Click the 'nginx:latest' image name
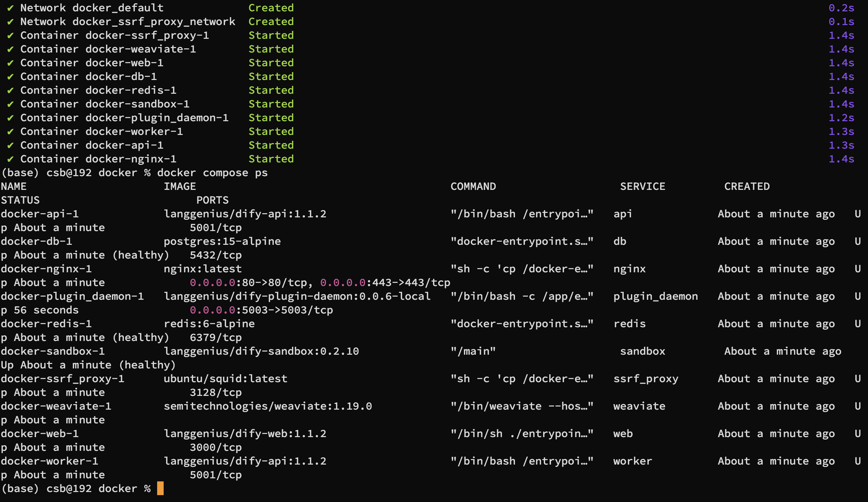Viewport: 868px width, 502px height. tap(202, 269)
